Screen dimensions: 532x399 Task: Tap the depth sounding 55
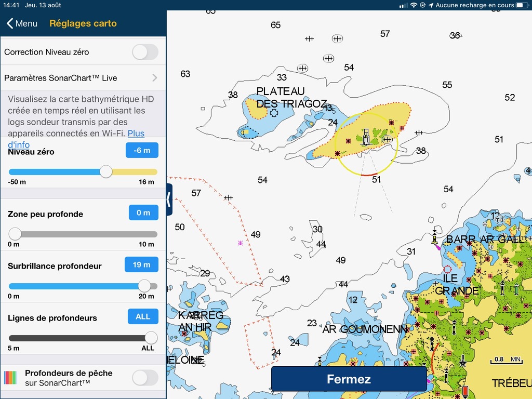tap(447, 85)
